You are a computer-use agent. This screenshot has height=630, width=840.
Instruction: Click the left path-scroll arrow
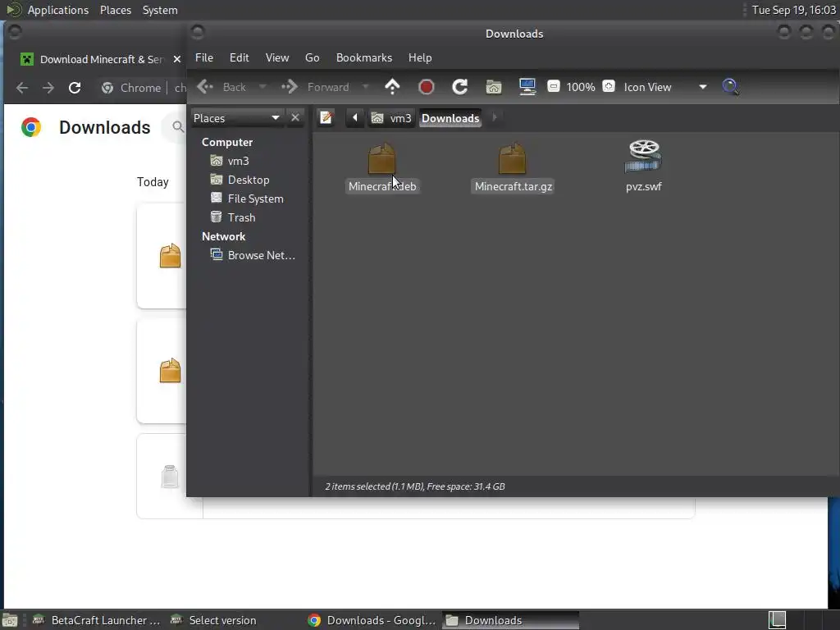[x=354, y=117]
